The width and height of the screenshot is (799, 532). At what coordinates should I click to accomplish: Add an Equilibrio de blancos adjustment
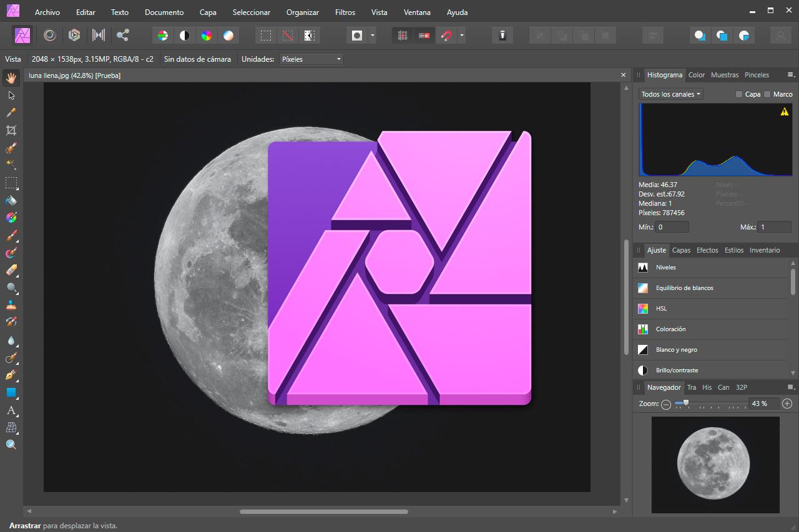coord(684,288)
